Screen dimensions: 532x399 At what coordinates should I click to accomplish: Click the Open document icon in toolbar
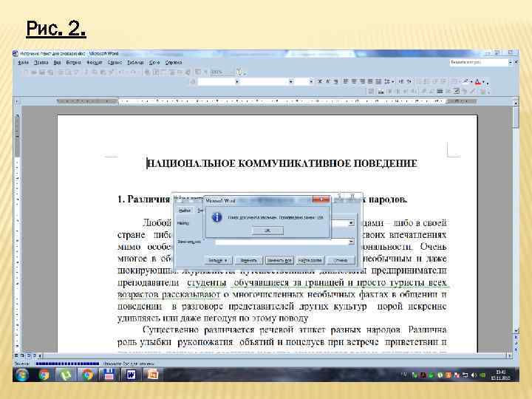(x=34, y=72)
